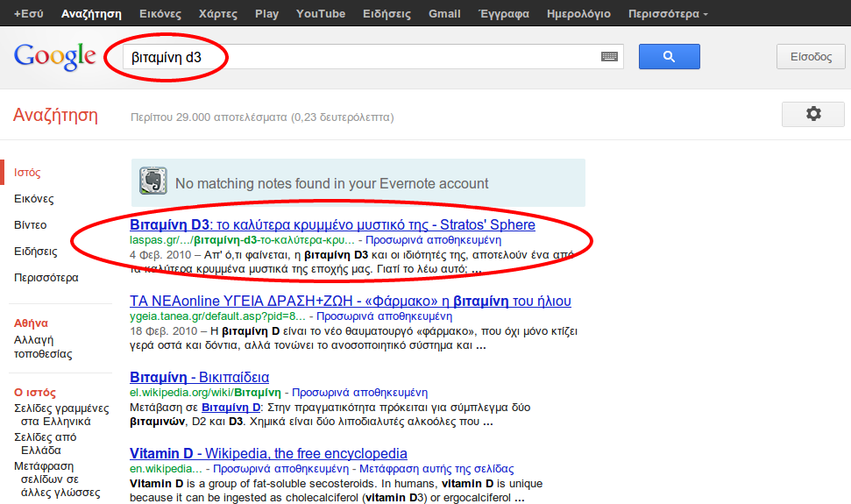Viewport: 851px width, 504px height.
Task: Filter by Σελίδες από Ελλάδα
Action: (45, 444)
